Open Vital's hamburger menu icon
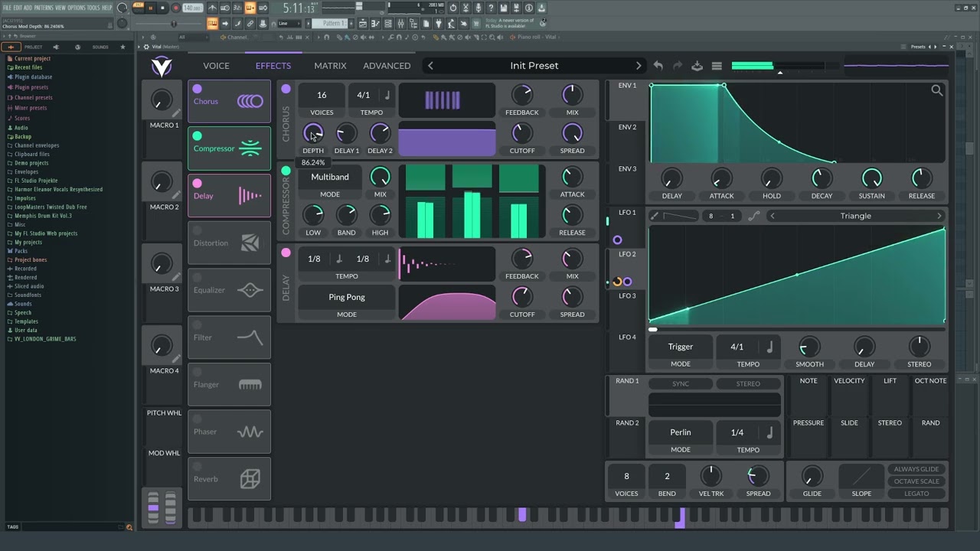 point(717,66)
